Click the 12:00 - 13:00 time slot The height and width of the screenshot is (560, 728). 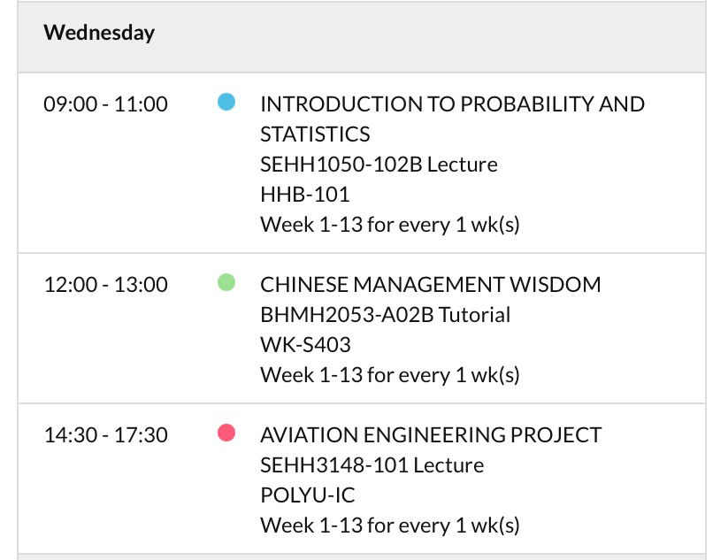(105, 285)
